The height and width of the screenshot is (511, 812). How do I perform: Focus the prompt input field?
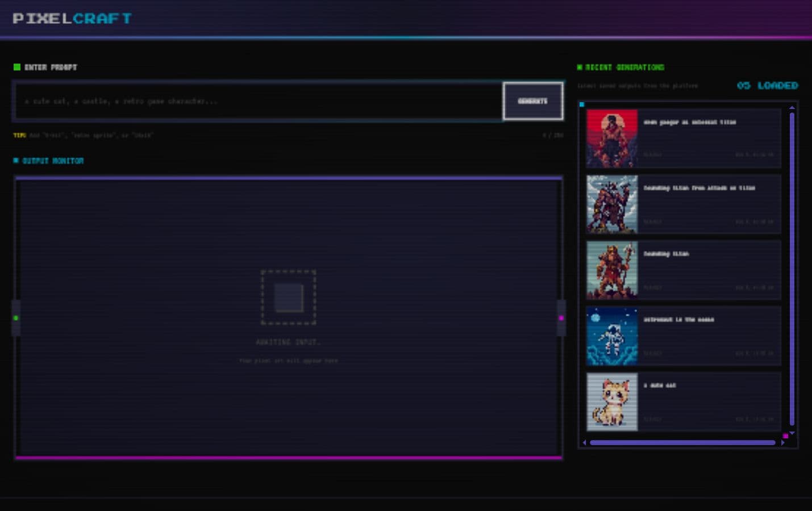point(259,101)
